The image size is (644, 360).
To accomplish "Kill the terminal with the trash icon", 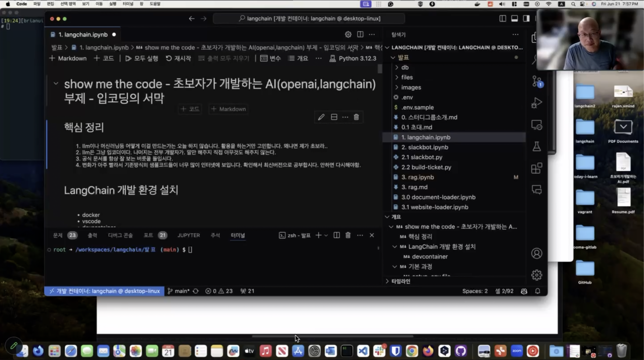I will [x=348, y=235].
